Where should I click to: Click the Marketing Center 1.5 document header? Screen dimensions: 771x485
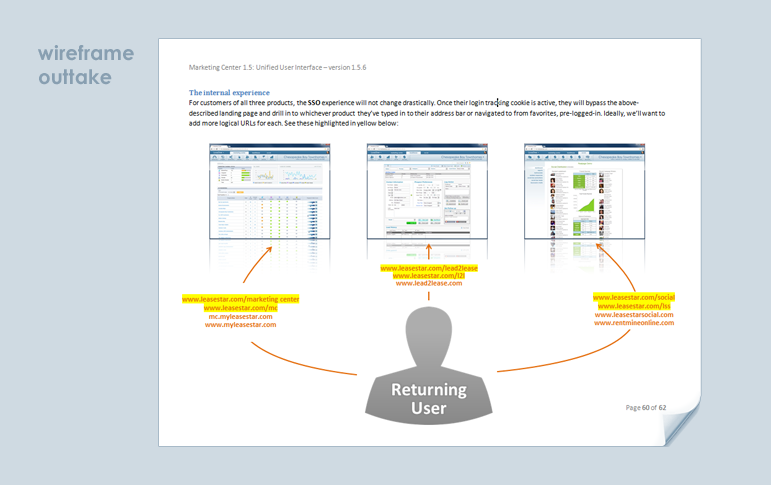pyautogui.click(x=277, y=67)
